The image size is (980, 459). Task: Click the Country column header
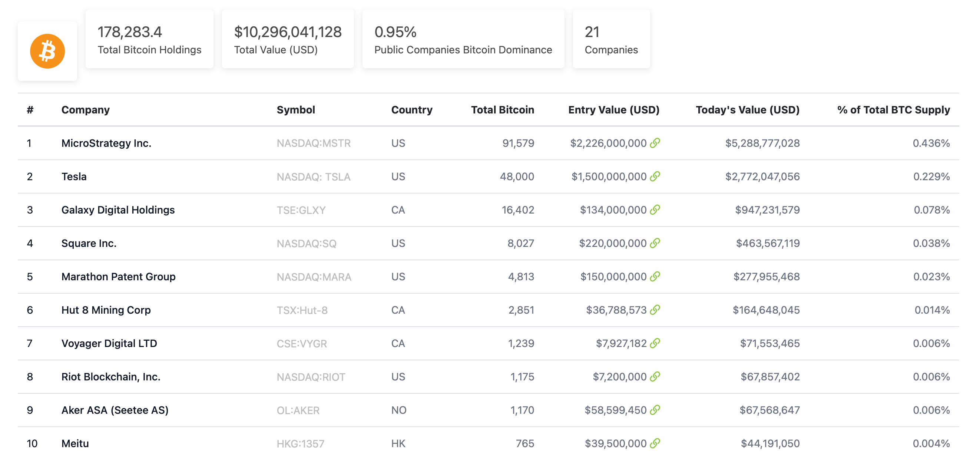point(412,110)
